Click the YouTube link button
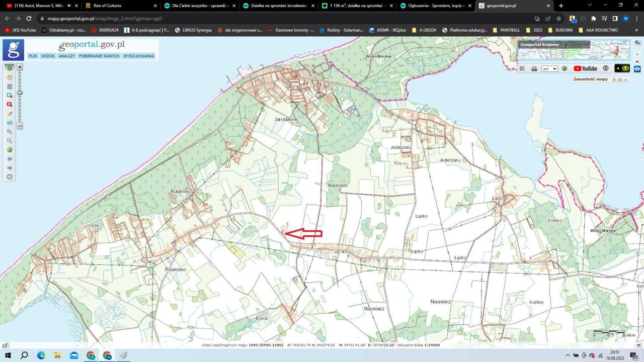The height and width of the screenshot is (362, 644). (586, 68)
